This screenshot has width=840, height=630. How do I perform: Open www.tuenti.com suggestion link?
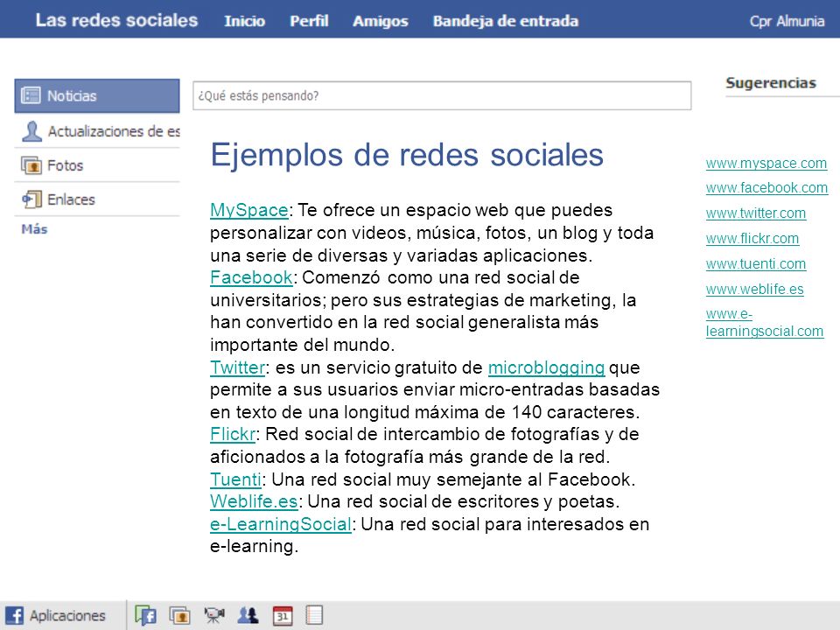pos(756,264)
